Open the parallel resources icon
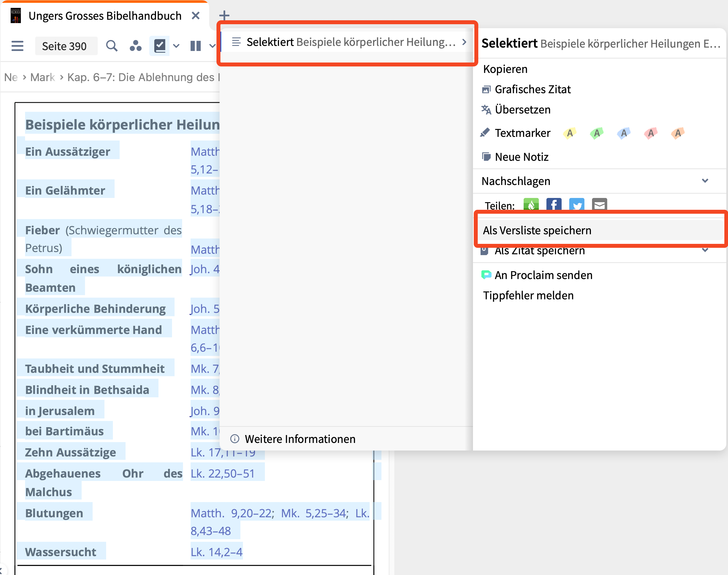 tap(136, 46)
